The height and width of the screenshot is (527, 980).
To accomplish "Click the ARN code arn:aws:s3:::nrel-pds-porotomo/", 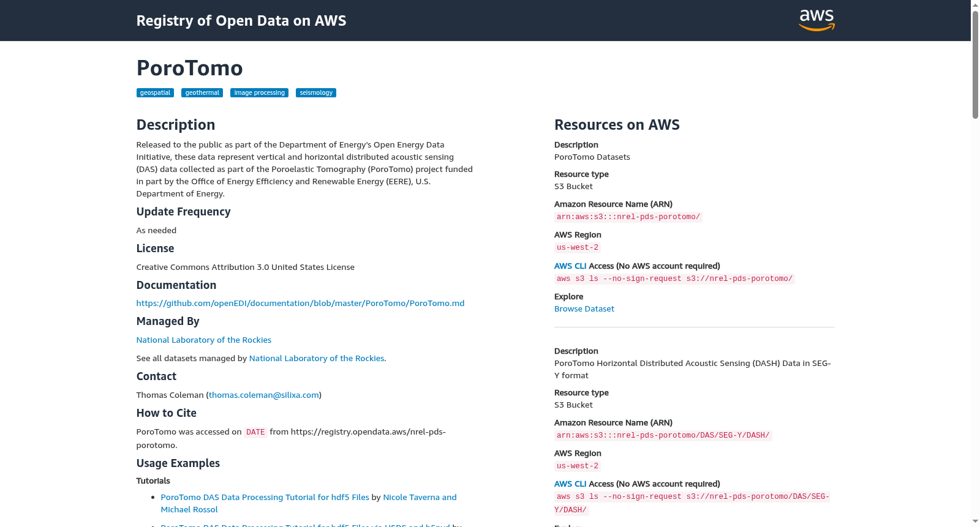I will pos(628,217).
